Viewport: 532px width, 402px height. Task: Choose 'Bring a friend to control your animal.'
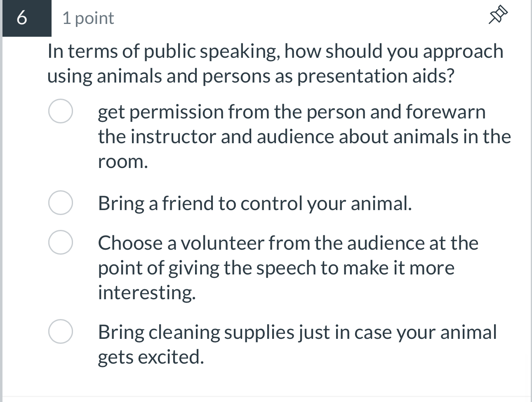[x=60, y=202]
